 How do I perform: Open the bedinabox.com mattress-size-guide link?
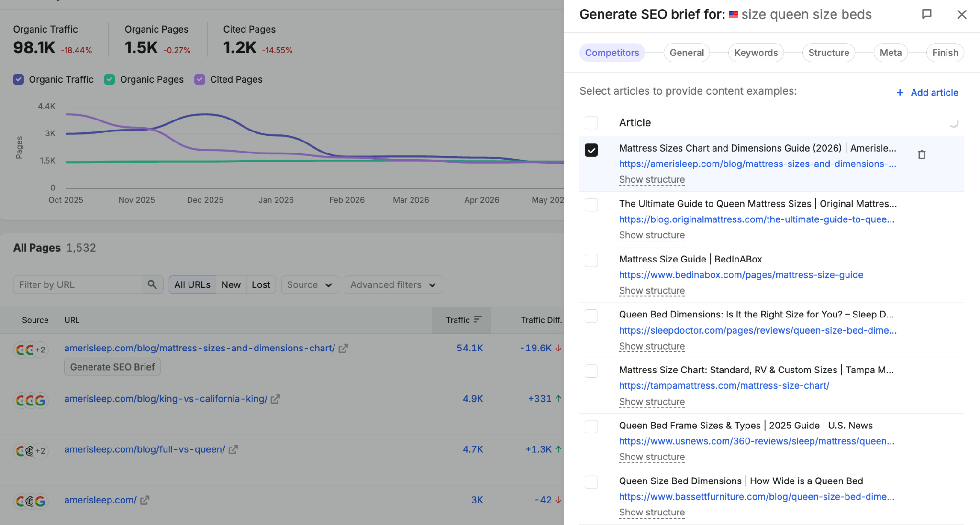(741, 274)
